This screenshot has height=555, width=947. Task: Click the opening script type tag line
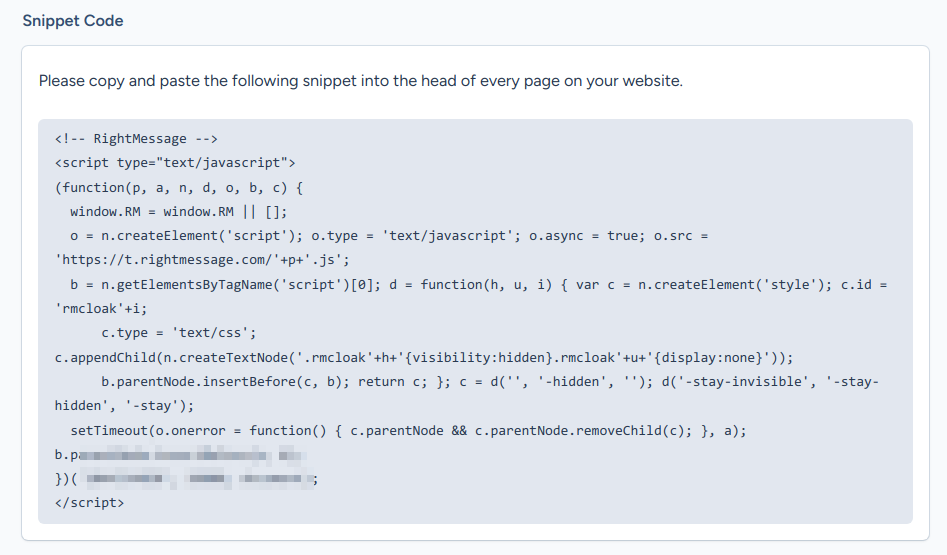(x=175, y=163)
